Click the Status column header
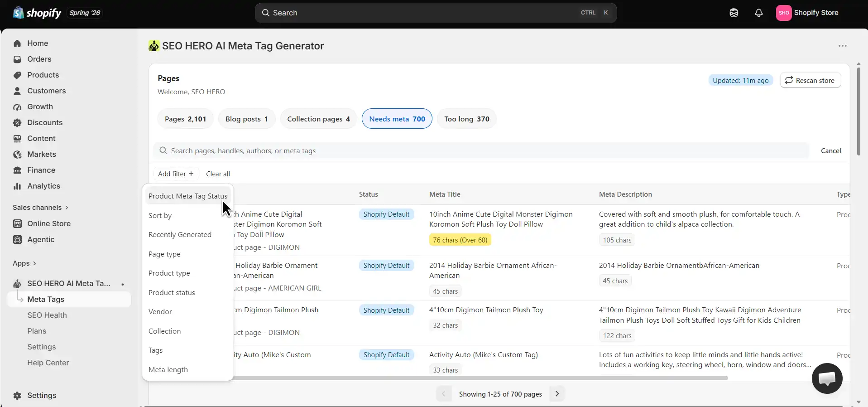Image resolution: width=868 pixels, height=407 pixels. [x=368, y=194]
